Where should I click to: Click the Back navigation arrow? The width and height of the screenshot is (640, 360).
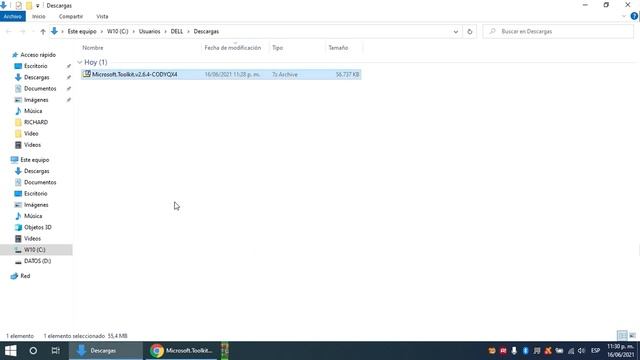click(x=9, y=31)
